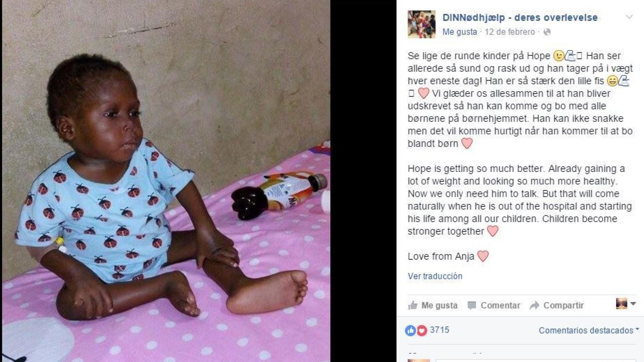Click the Comentar speech bubble icon
The height and width of the screenshot is (362, 644).
click(472, 305)
